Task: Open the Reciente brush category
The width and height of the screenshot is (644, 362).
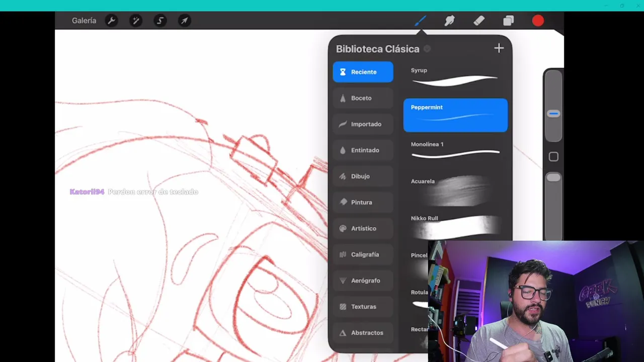Action: point(363,72)
